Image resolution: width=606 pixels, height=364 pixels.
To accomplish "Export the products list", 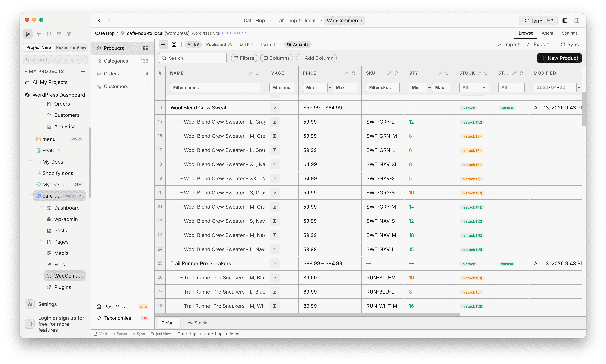I will pos(538,44).
